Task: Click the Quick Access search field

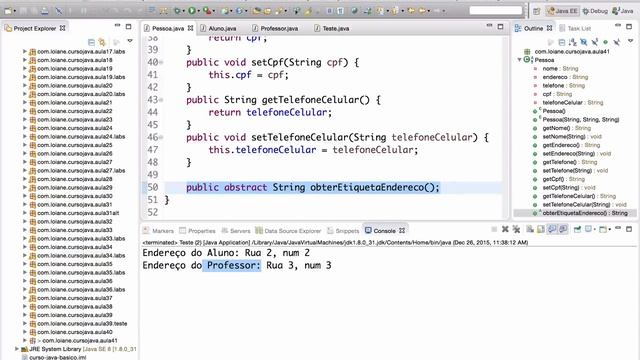Action: pos(496,10)
